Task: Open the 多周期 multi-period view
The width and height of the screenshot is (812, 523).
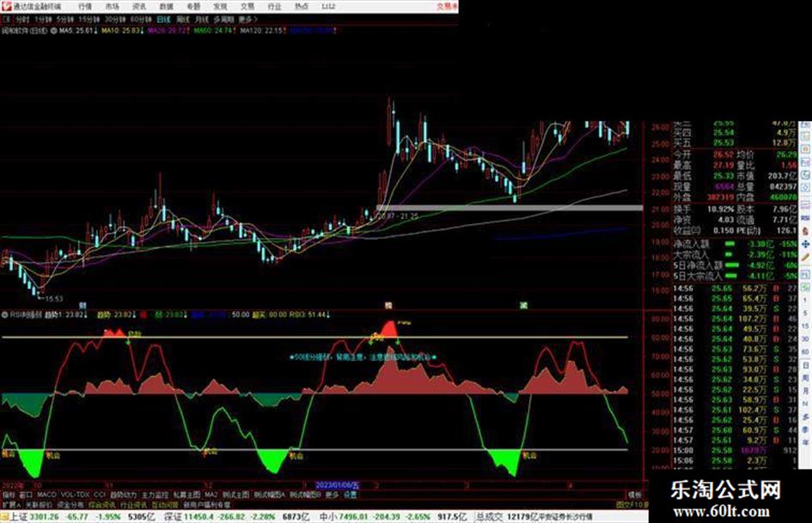Action: pos(223,19)
